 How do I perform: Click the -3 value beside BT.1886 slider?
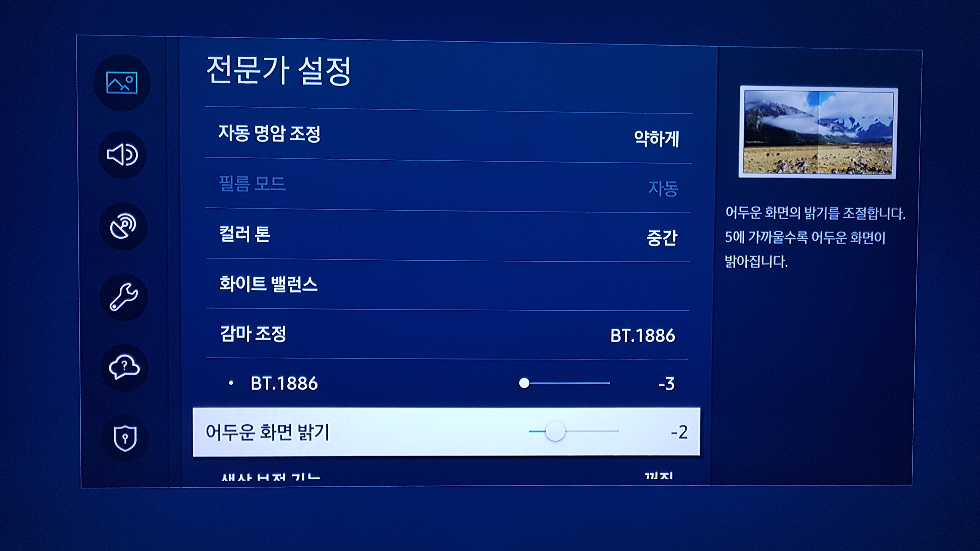click(x=666, y=384)
